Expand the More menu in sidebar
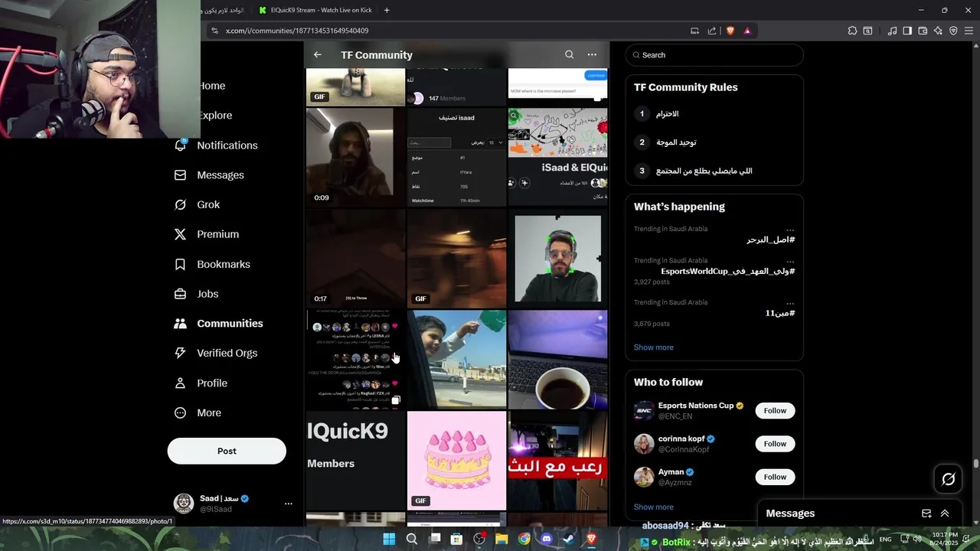This screenshot has height=551, width=980. [x=198, y=412]
